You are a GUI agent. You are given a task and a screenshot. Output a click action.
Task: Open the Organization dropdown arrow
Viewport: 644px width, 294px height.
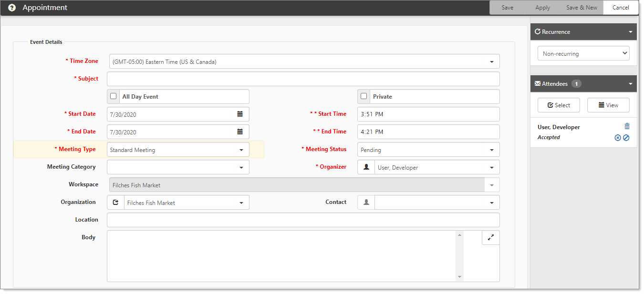(x=241, y=203)
